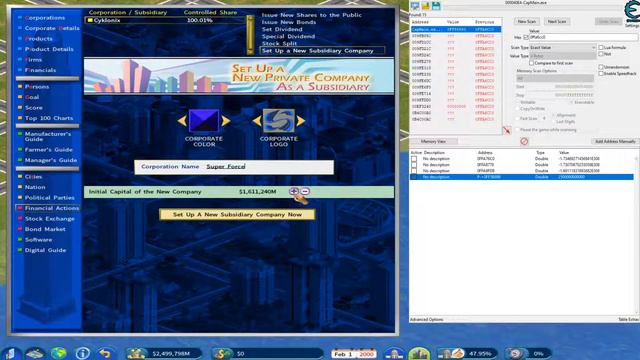Click the Corporation Name input field
The width and height of the screenshot is (640, 360).
[x=234, y=167]
